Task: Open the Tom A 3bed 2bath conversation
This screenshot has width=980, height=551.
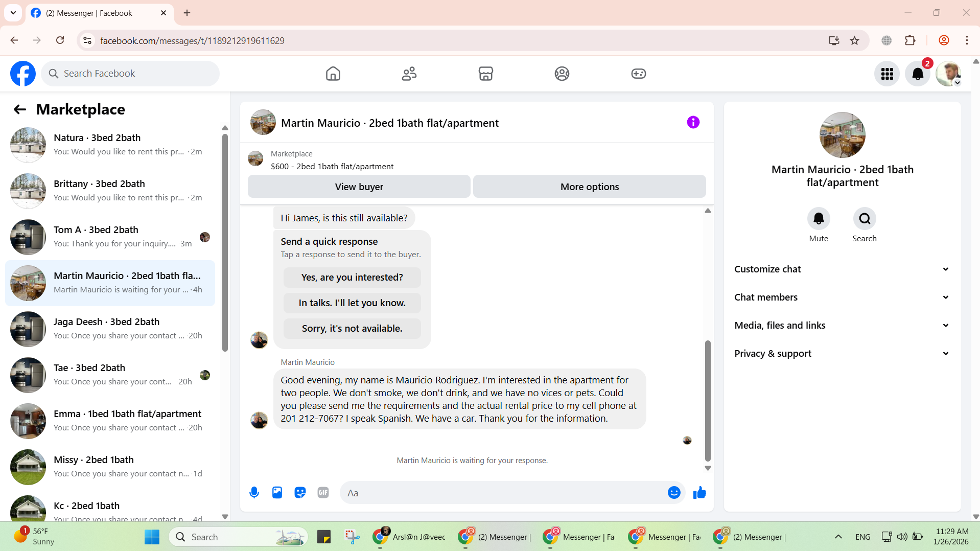Action: pyautogui.click(x=110, y=237)
